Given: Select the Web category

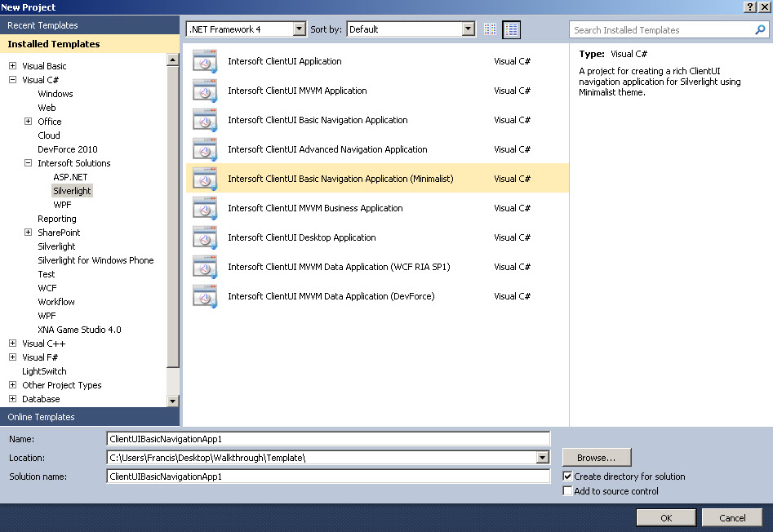Looking at the screenshot, I should [x=47, y=108].
